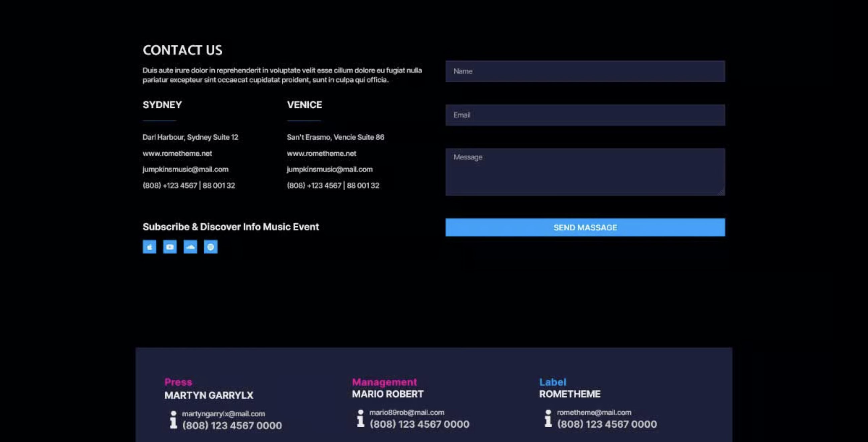Click Venice's jumpkinsmusic@mail.com email
Viewport: 868px width, 442px height.
(330, 169)
